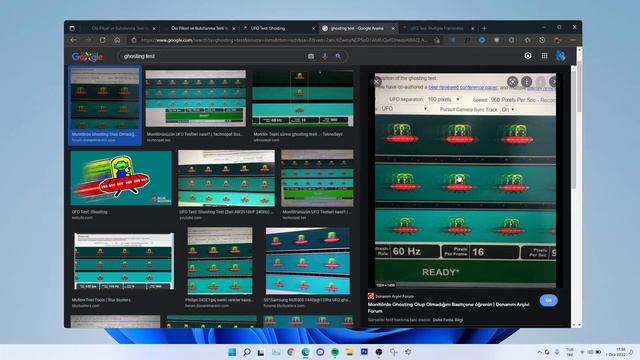
Task: Click the page vertical scrollbar
Action: point(579,187)
